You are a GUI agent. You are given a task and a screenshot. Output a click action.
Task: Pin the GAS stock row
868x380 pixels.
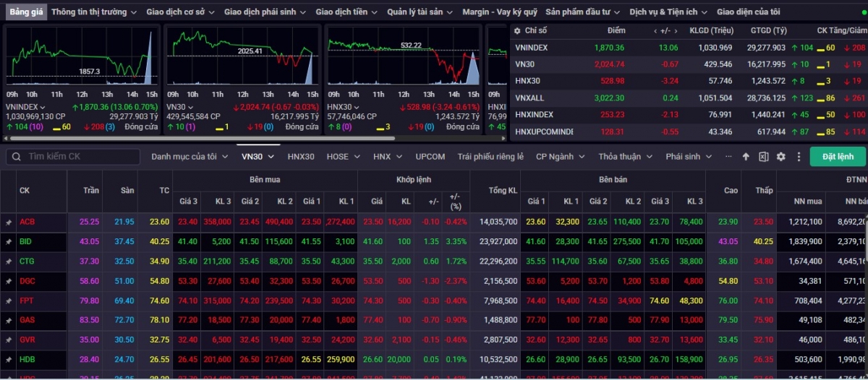point(9,319)
